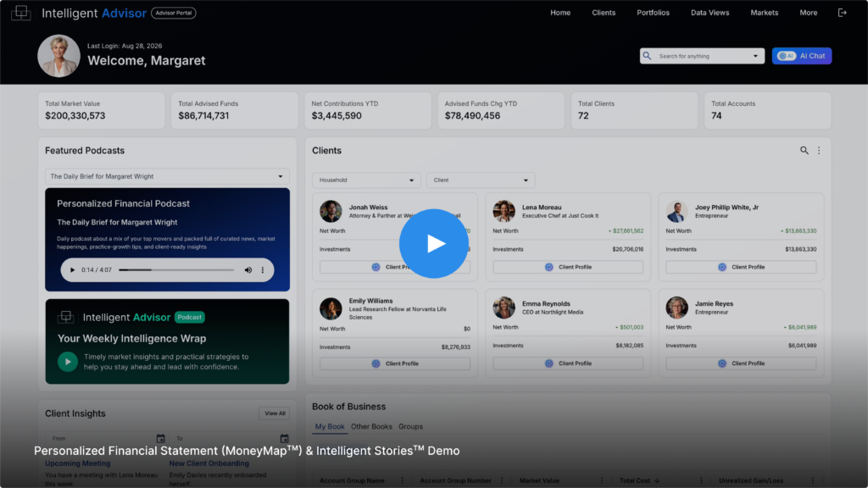Open the Daily Brief podcast dropdown
The height and width of the screenshot is (488, 868).
coord(167,176)
